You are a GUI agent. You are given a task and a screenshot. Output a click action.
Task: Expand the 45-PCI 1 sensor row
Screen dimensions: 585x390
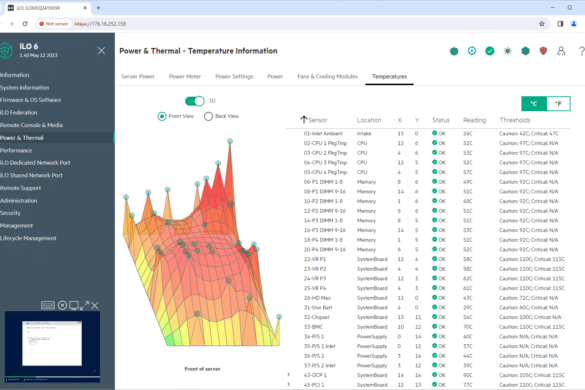[x=288, y=384]
